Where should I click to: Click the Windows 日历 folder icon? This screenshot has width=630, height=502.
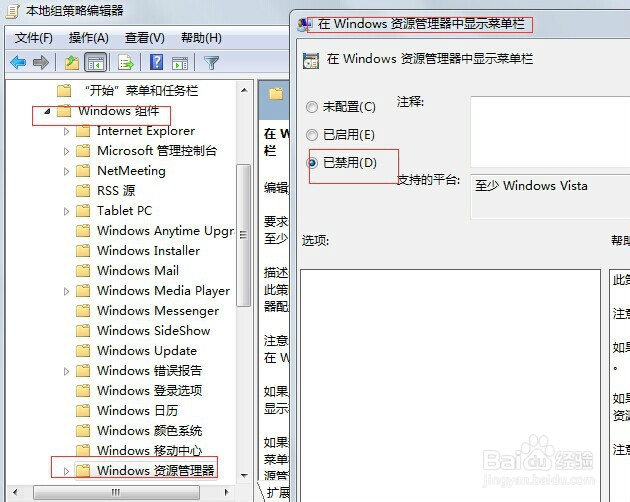(83, 411)
